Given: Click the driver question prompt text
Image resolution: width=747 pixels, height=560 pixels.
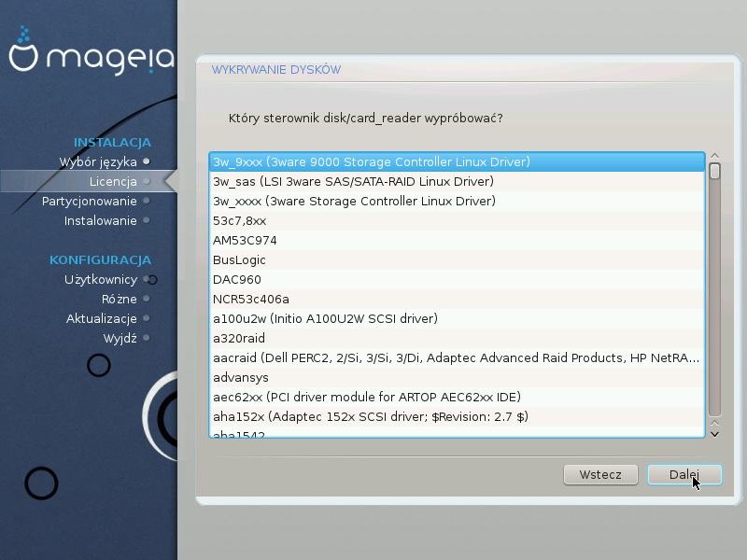Looking at the screenshot, I should pyautogui.click(x=365, y=119).
